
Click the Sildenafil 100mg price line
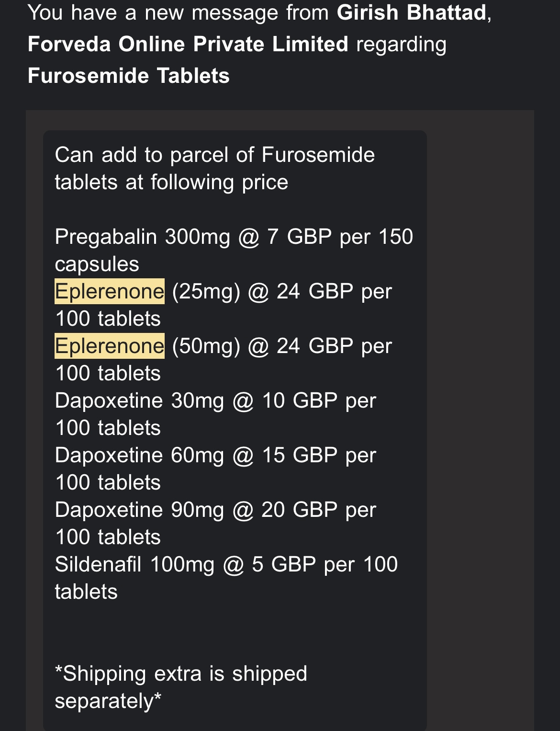[226, 578]
